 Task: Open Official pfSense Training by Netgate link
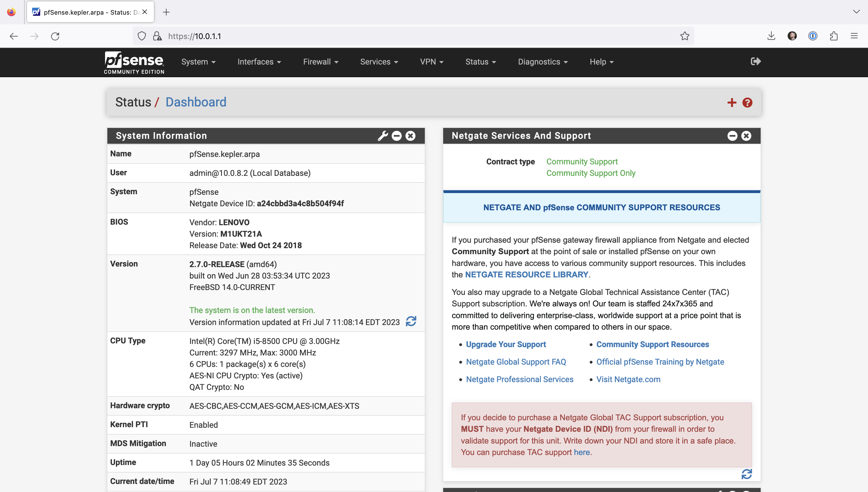[x=660, y=362]
